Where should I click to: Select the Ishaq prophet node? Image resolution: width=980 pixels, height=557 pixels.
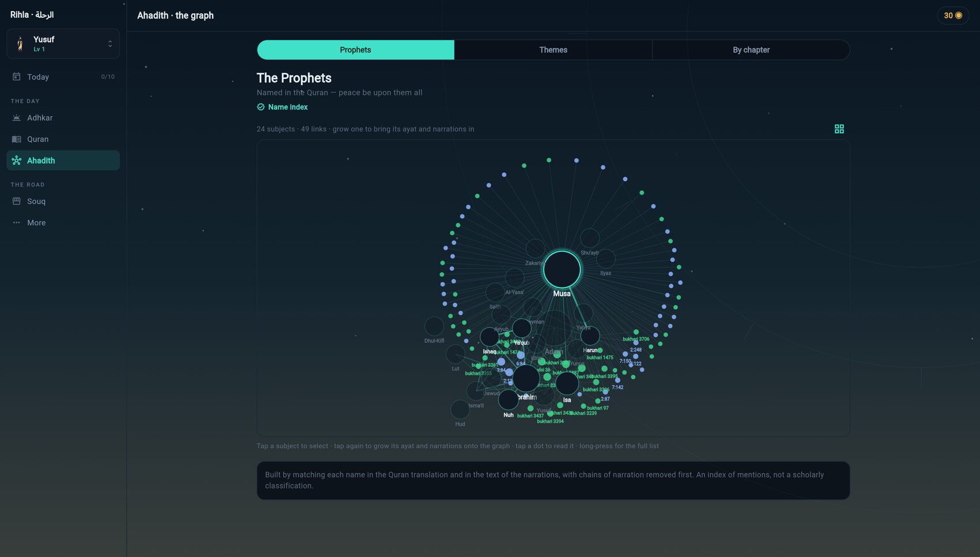point(489,337)
